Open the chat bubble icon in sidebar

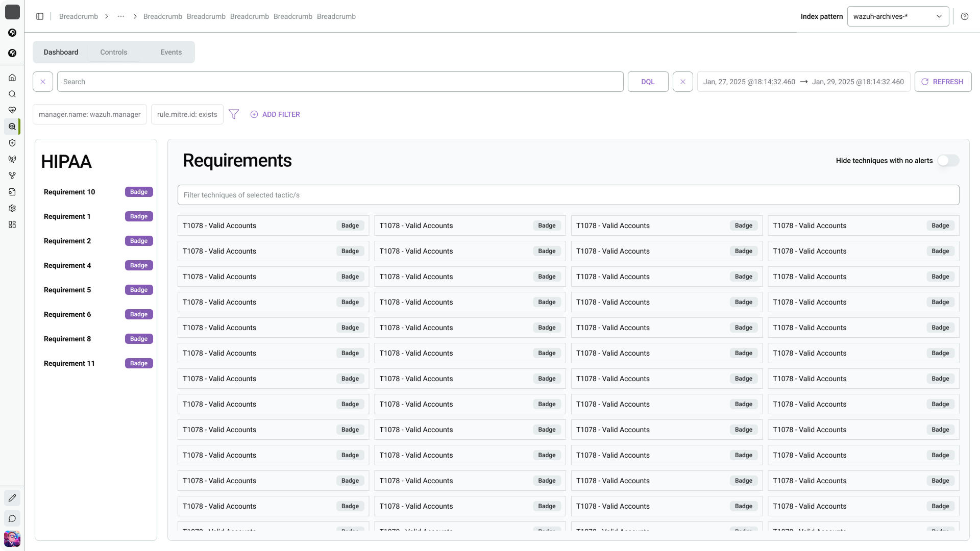coord(12,519)
